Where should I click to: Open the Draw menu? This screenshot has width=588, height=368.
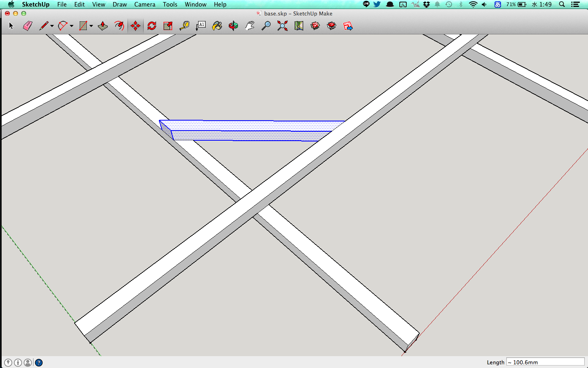120,4
